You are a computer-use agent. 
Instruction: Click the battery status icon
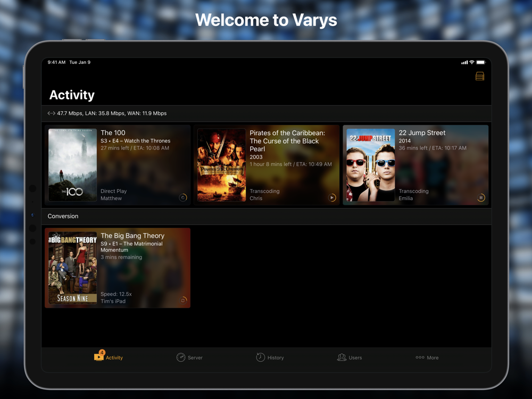(481, 62)
